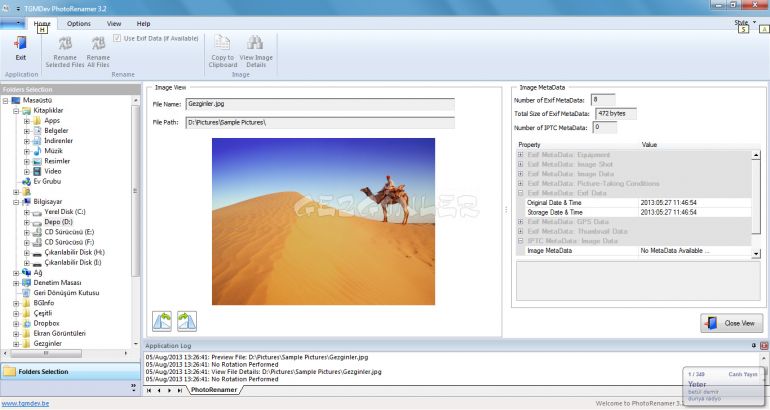The image size is (770, 410).
Task: Rotate image right using clockwise icon
Action: pyautogui.click(x=187, y=321)
